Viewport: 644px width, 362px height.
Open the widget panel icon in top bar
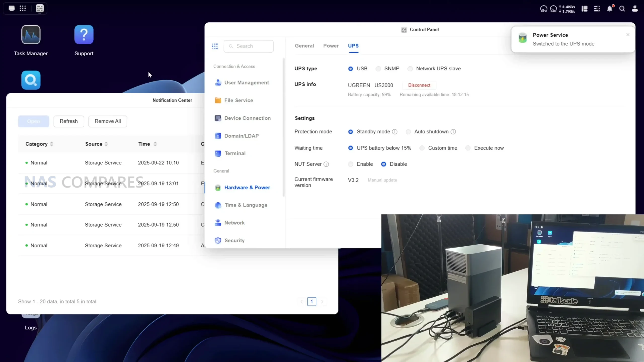[584, 9]
